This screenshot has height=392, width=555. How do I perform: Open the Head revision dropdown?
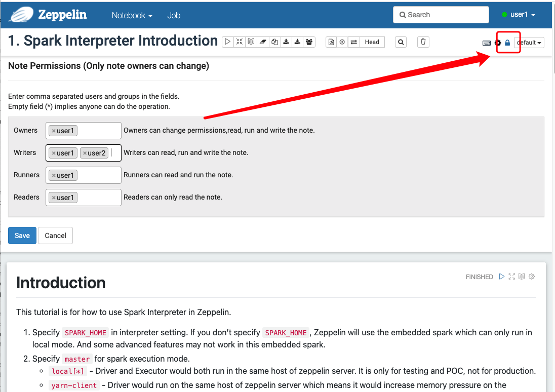[x=372, y=42]
